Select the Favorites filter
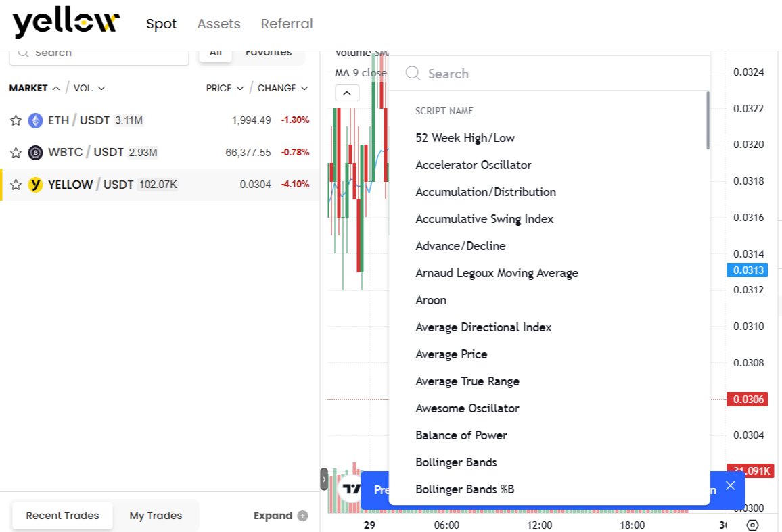Screen dimensions: 782x532 tap(268, 52)
